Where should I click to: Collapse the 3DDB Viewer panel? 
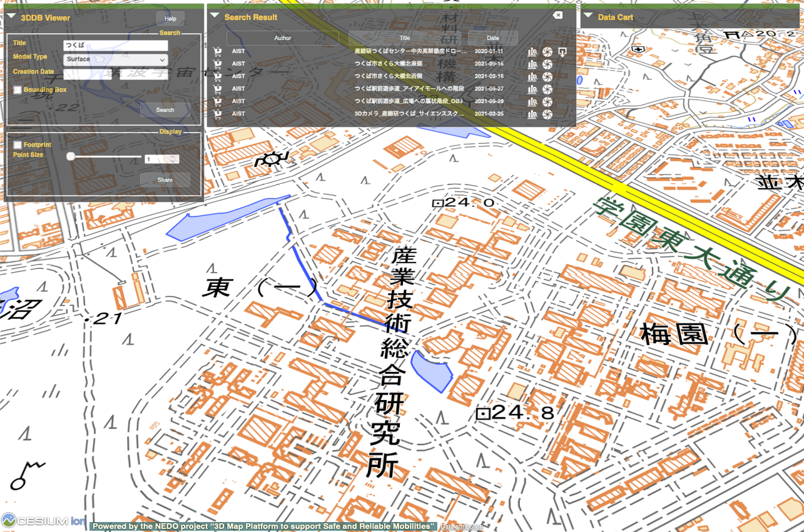11,17
